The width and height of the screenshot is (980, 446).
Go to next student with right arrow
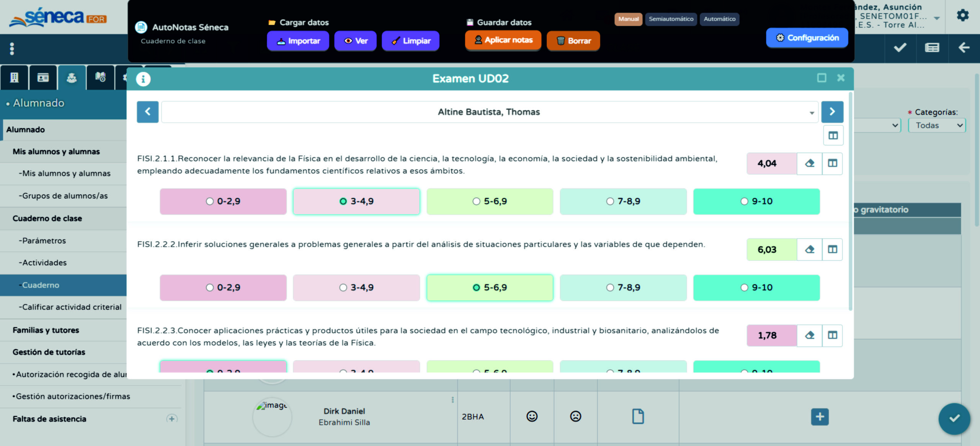(x=832, y=112)
